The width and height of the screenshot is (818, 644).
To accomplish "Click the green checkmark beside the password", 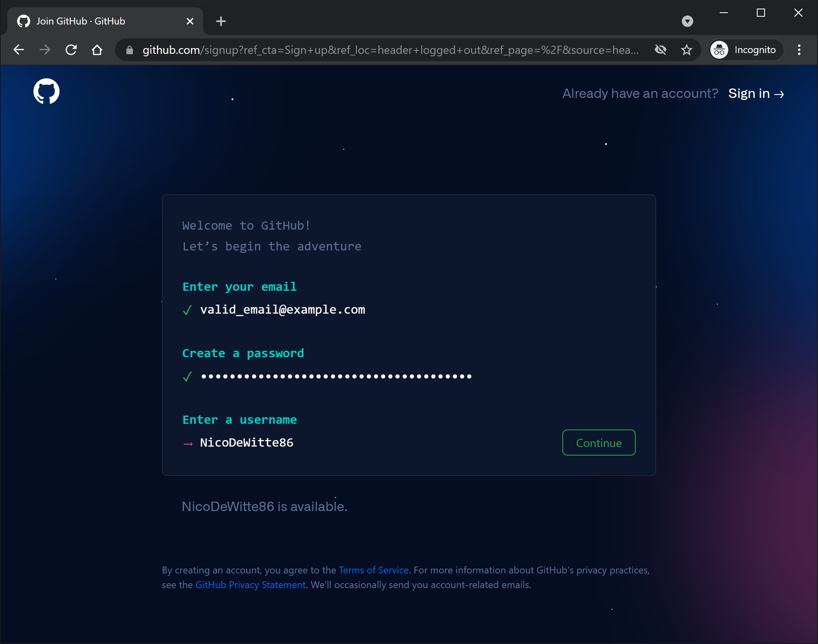I will (187, 377).
